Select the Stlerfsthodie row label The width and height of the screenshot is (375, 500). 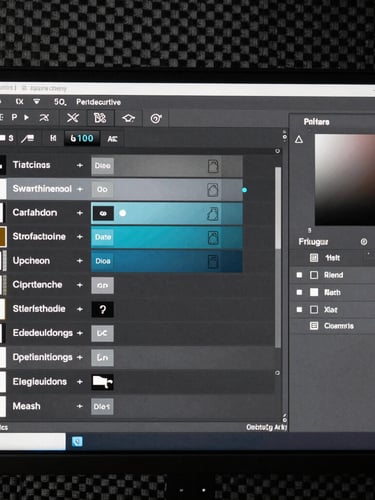[39, 309]
